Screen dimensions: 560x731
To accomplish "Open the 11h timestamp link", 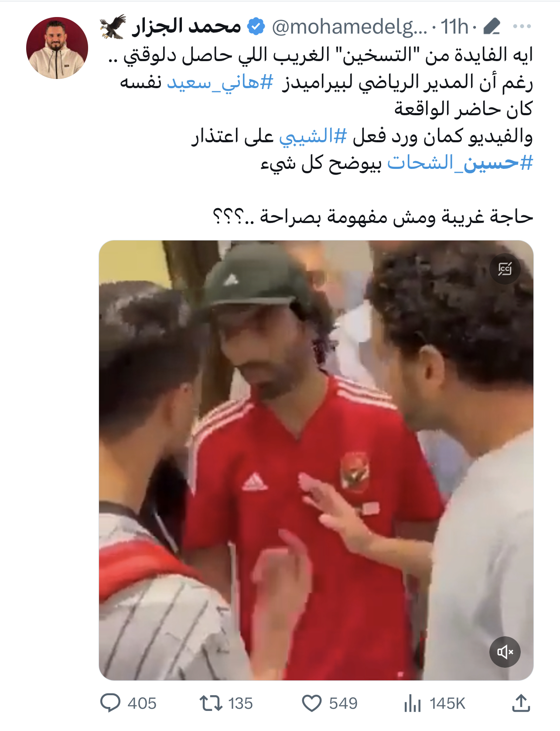I will tap(454, 27).
